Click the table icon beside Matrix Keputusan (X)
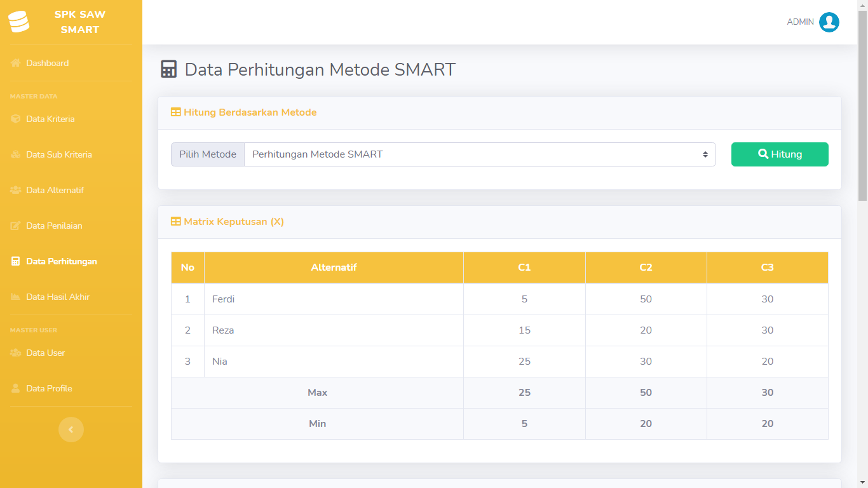This screenshot has width=868, height=488. pos(176,222)
